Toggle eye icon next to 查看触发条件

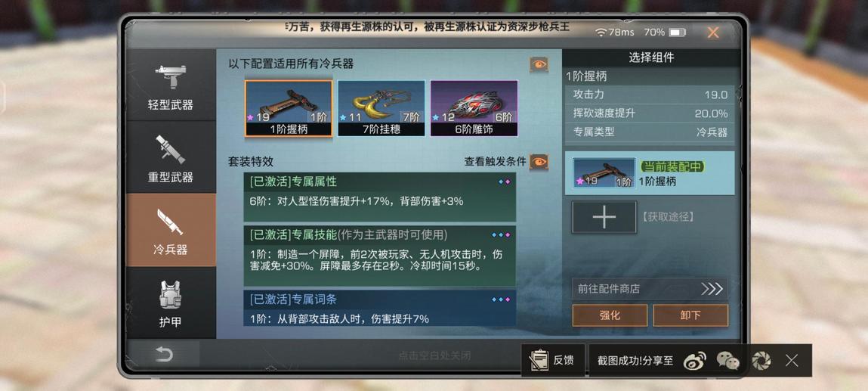539,162
